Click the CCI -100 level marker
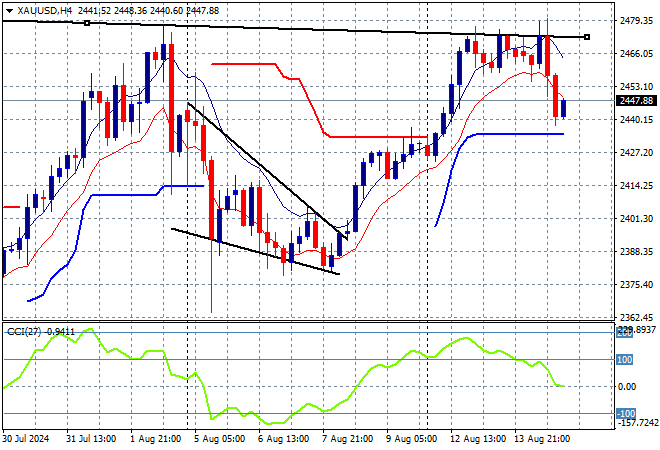 (625, 413)
